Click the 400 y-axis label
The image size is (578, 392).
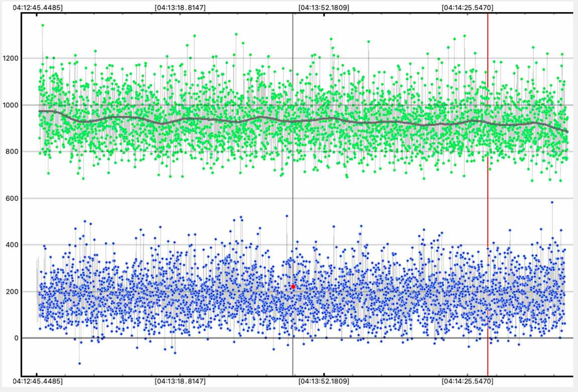[12, 245]
